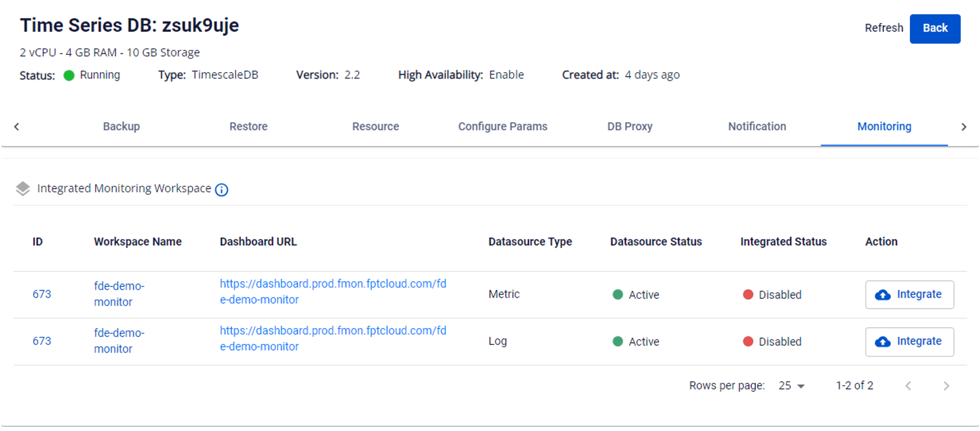
Task: Click cloud upload icon in Metric row
Action: 882,295
